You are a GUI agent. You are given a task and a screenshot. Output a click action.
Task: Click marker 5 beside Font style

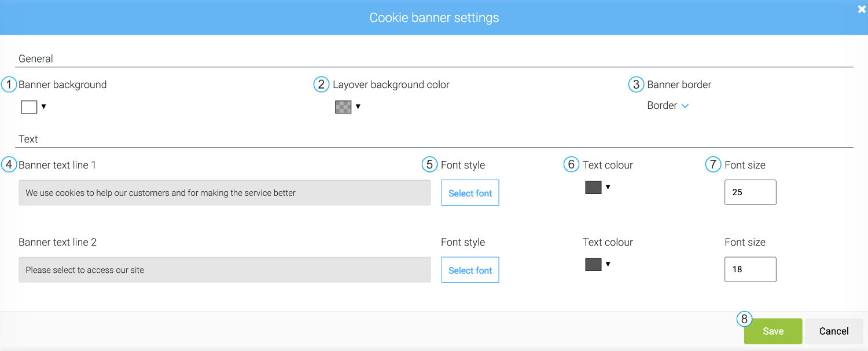[429, 164]
